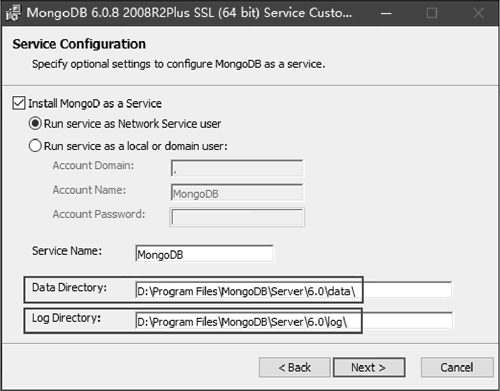Click the Account Password input box

point(237,217)
